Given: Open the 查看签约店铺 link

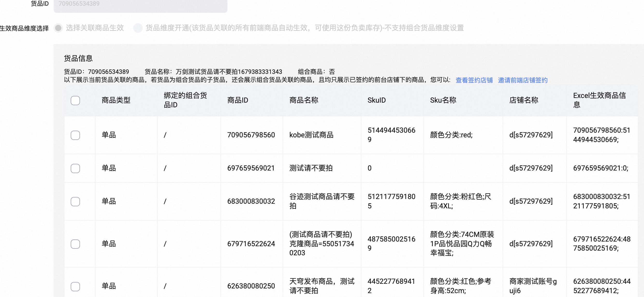Looking at the screenshot, I should (474, 80).
